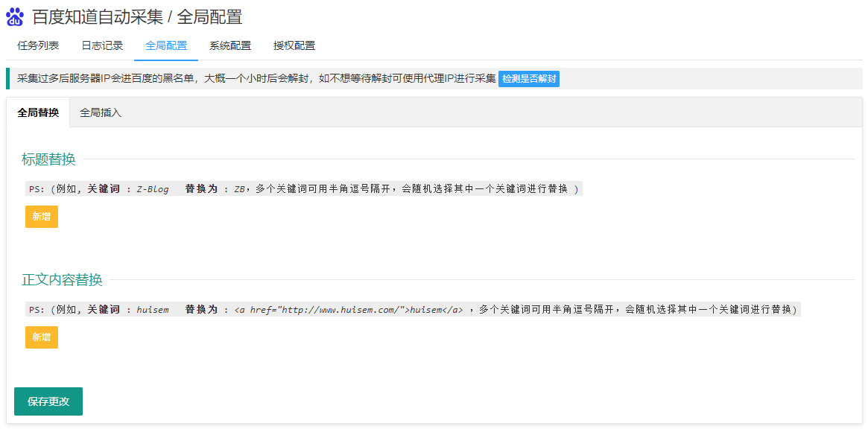Click the 标题替换 section heading
The width and height of the screenshot is (868, 429).
pos(48,159)
